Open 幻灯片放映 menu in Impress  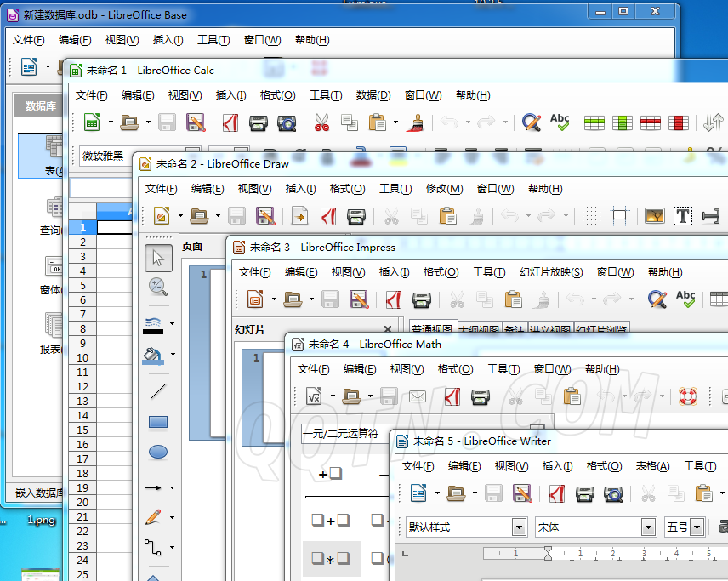coord(551,272)
